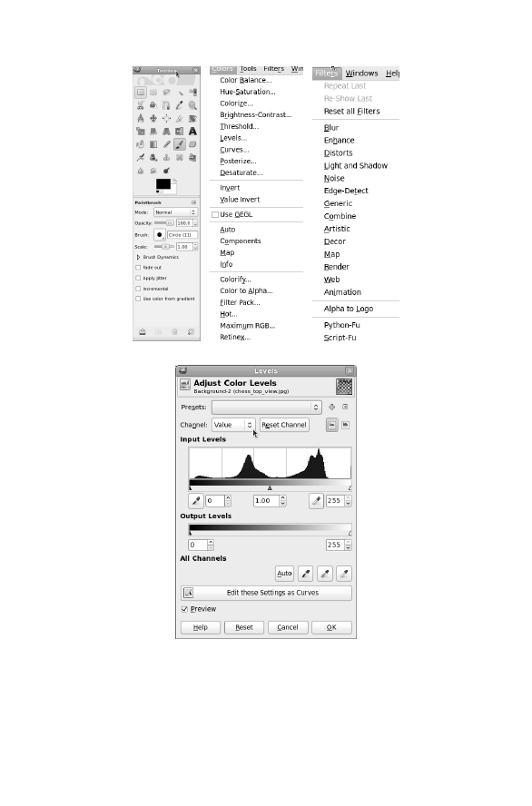This screenshot has height=806, width=532.
Task: Open the Presets dropdown
Action: point(266,408)
